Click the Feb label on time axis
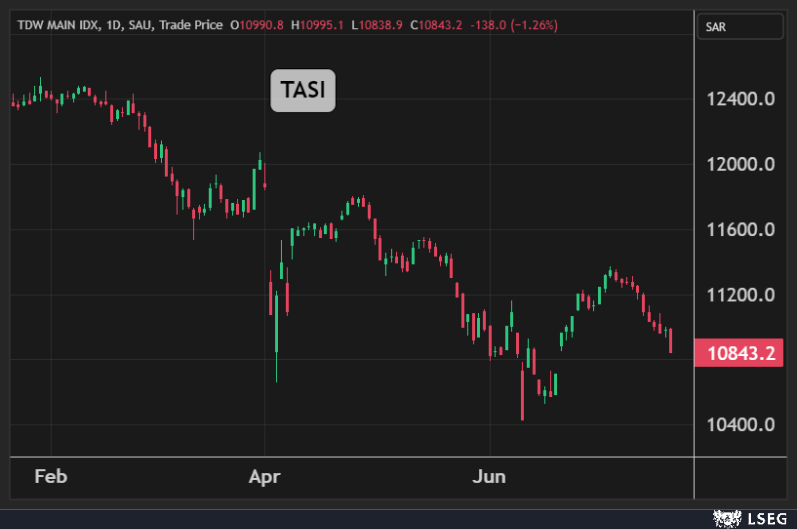Viewport: 797px width, 530px height. [x=51, y=476]
